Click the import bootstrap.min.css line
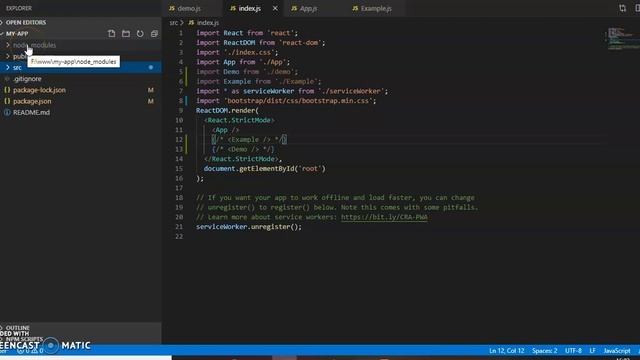The height and width of the screenshot is (360, 640). pyautogui.click(x=286, y=101)
